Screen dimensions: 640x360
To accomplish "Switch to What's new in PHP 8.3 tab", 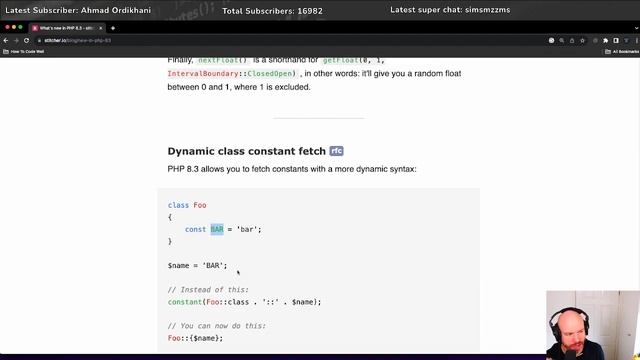I will point(67,28).
